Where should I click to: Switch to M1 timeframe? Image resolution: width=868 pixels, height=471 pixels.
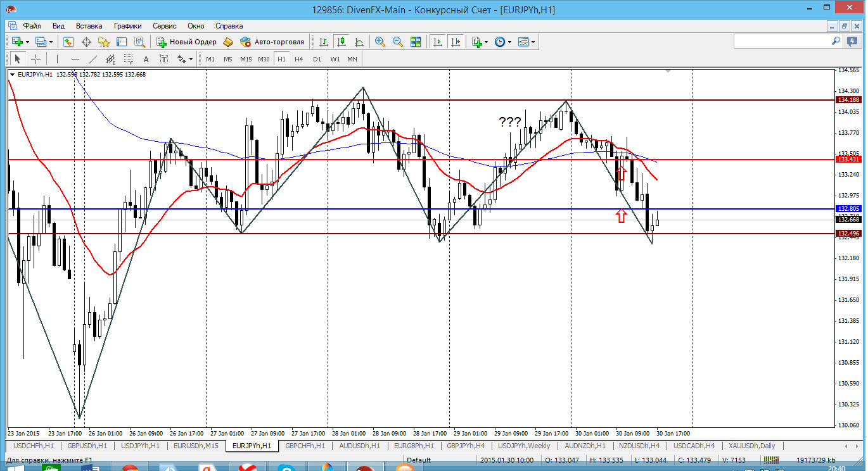(210, 59)
